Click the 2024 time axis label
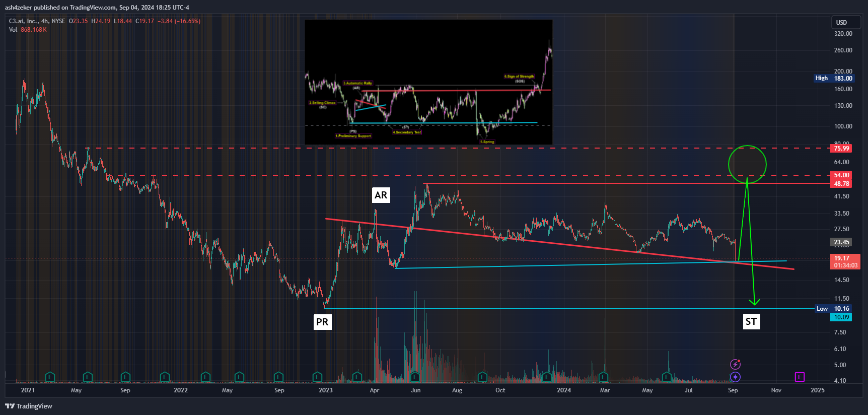This screenshot has height=415, width=868. (564, 390)
